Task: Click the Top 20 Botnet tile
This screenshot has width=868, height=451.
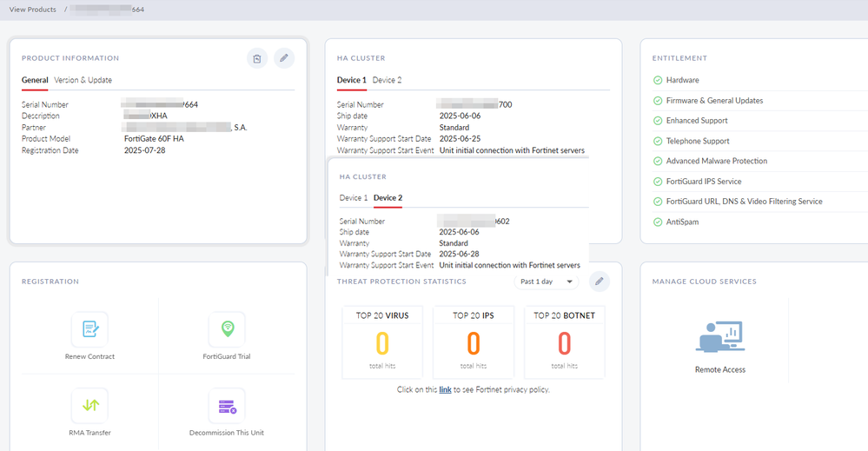Action: click(565, 342)
